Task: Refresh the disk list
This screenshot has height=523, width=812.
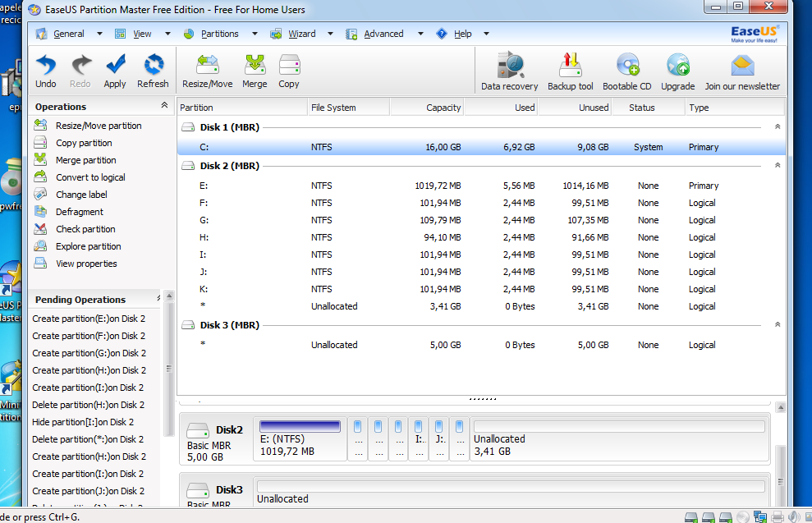Action: tap(153, 71)
